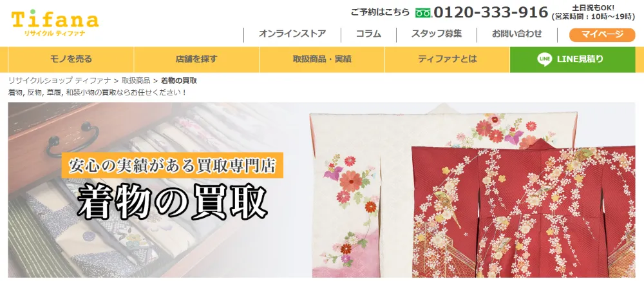644x281 pixels.
Task: Select the 店舗を探す menu item
Action: tap(196, 59)
